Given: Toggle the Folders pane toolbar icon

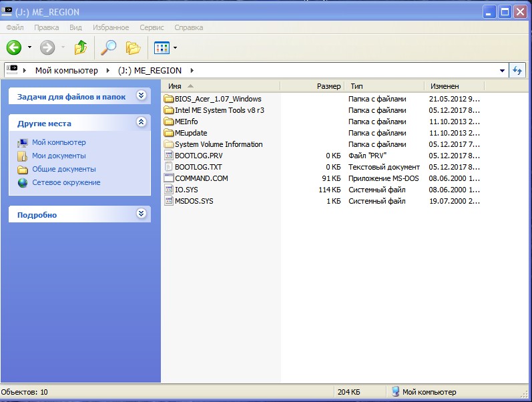Looking at the screenshot, I should click(x=133, y=47).
